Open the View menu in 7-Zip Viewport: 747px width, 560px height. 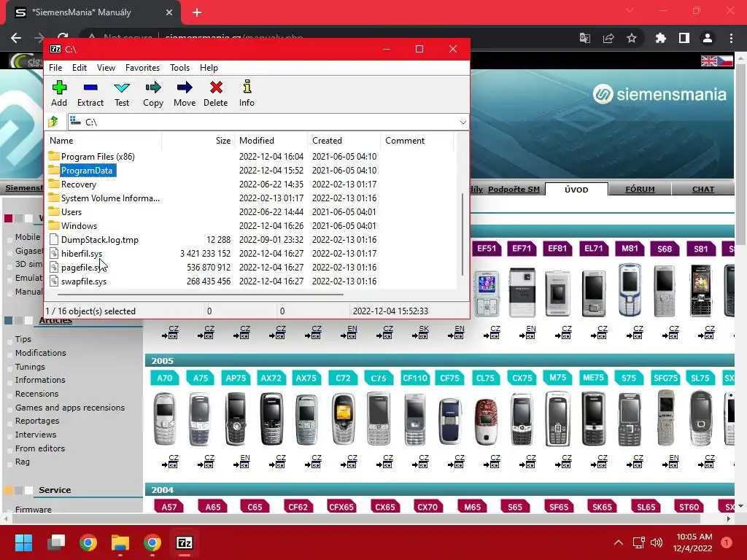(106, 68)
